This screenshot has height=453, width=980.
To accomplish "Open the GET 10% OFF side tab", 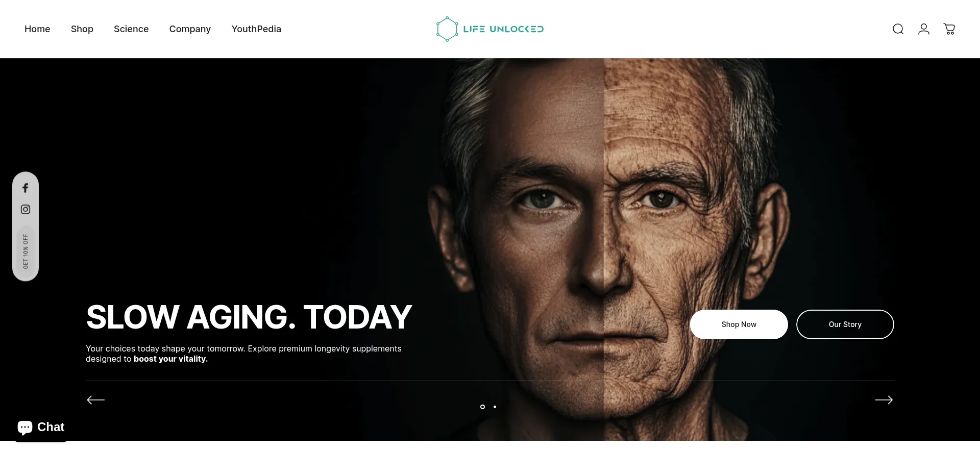I will (26, 251).
